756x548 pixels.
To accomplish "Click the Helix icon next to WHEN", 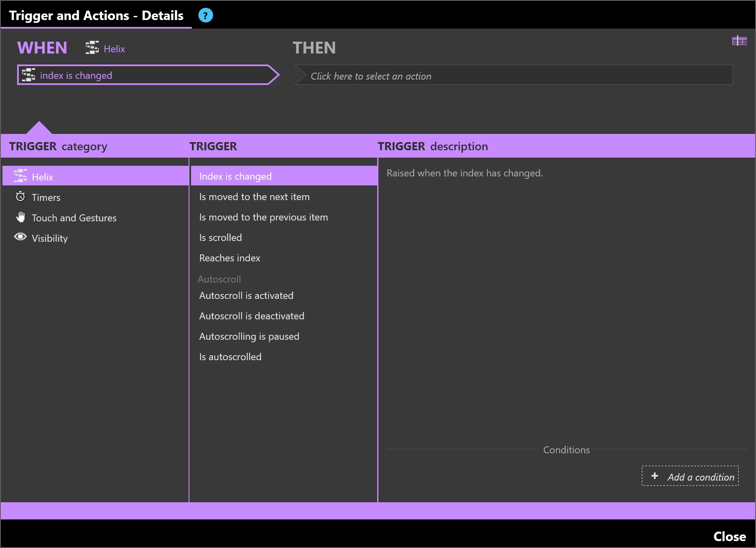I will (92, 48).
